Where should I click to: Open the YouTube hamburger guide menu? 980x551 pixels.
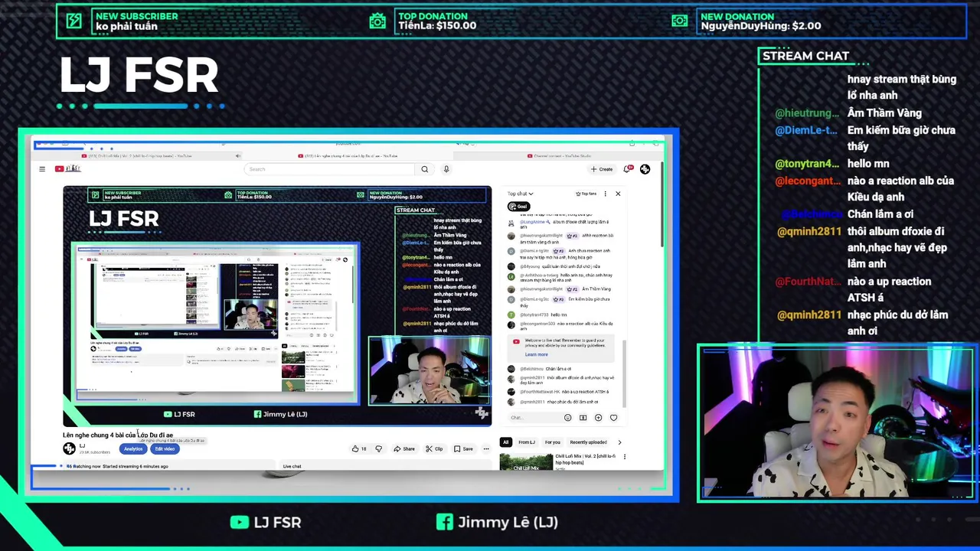click(42, 169)
